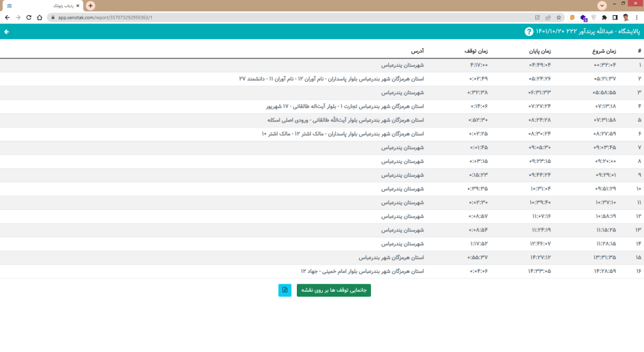Image resolution: width=644 pixels, height=352 pixels.
Task: Click the green 'جانمایی توقف ها بر روی نقشه' button
Action: point(333,290)
